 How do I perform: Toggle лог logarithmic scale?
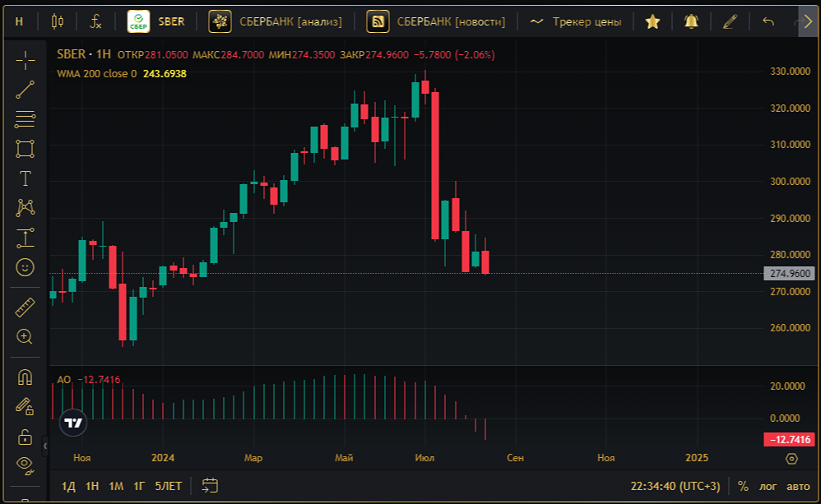768,486
